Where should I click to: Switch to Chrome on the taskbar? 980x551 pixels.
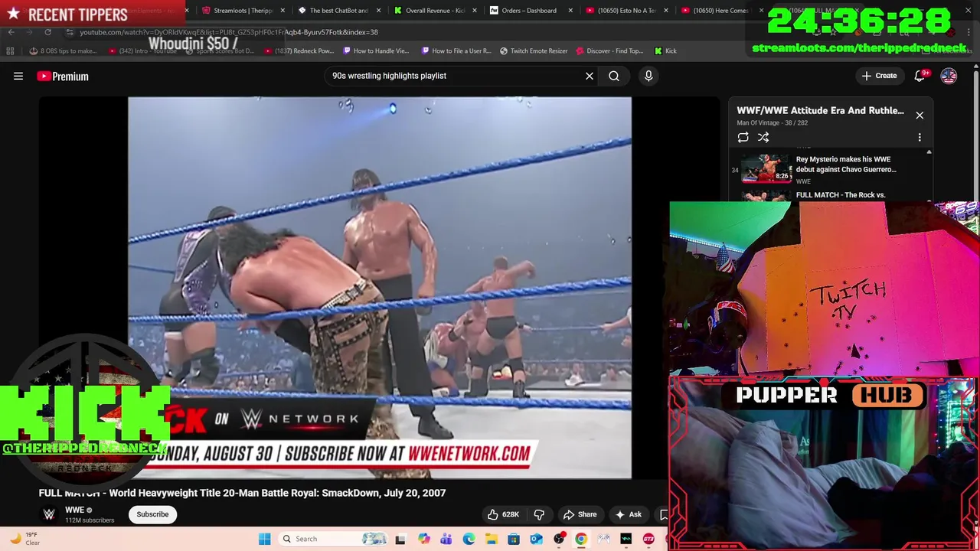(x=581, y=539)
